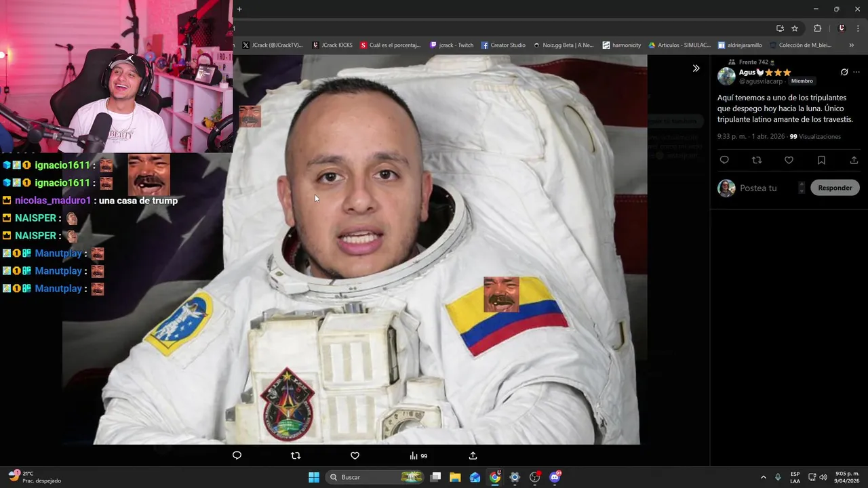This screenshot has width=868, height=488.
Task: Open File Explorer from taskbar
Action: [x=455, y=477]
